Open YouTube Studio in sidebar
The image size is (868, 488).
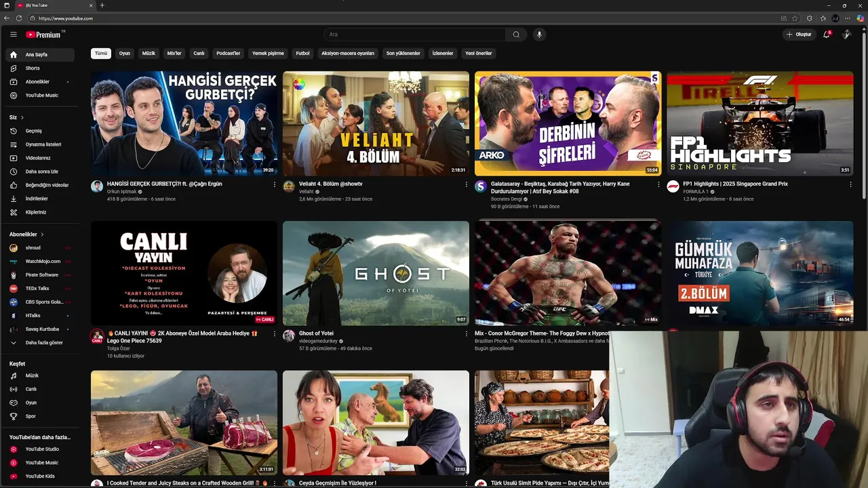39,449
